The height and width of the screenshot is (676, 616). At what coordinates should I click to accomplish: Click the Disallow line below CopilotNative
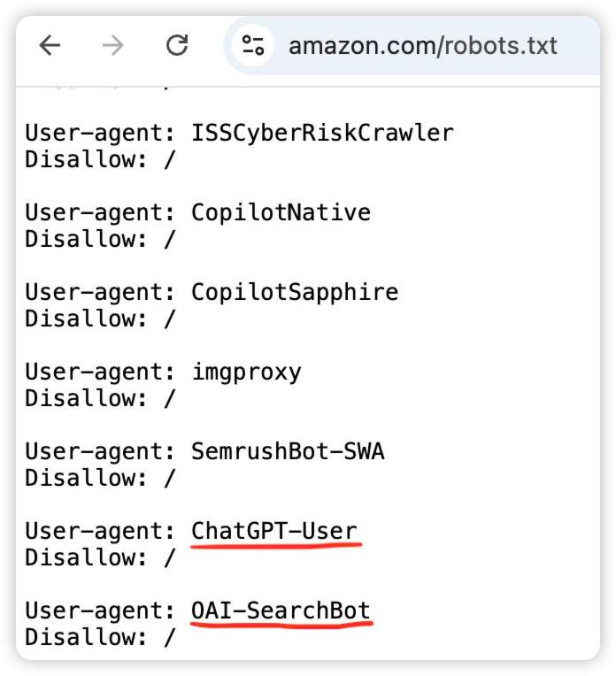click(x=100, y=239)
